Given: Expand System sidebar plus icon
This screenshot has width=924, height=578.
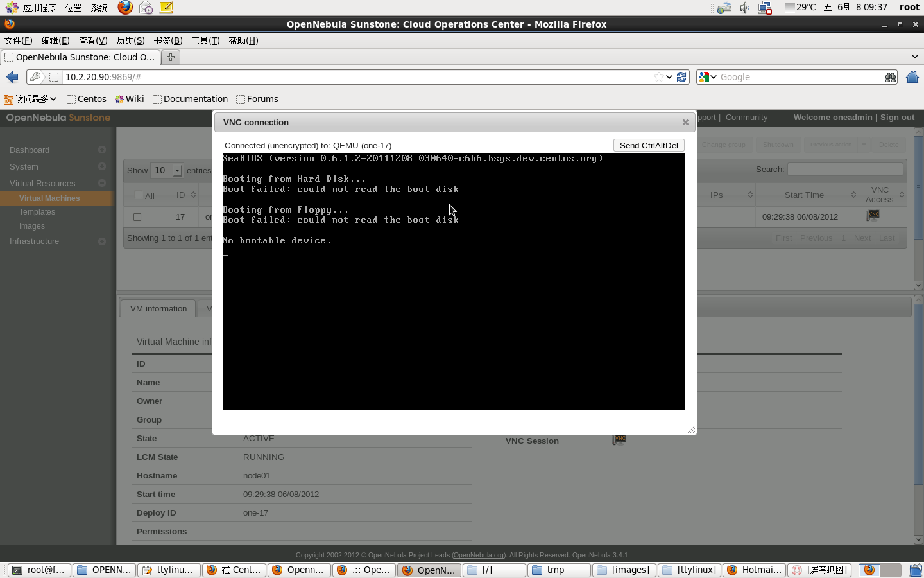Looking at the screenshot, I should tap(101, 166).
